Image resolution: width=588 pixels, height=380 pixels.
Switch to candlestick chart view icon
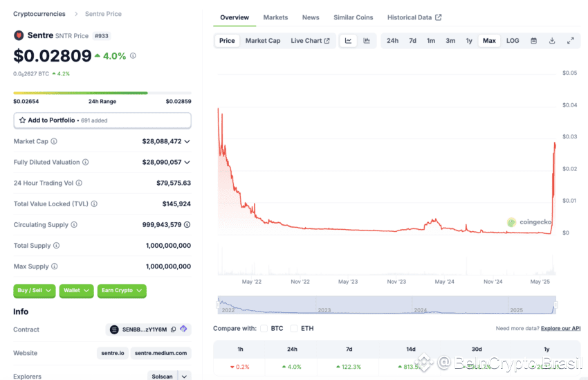367,41
